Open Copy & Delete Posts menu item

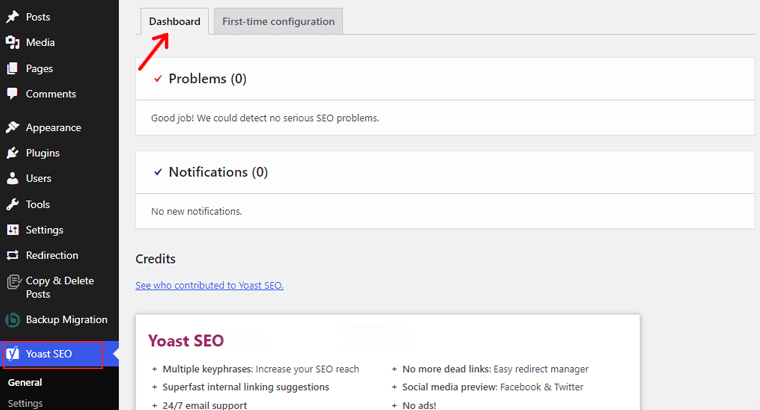pyautogui.click(x=59, y=287)
